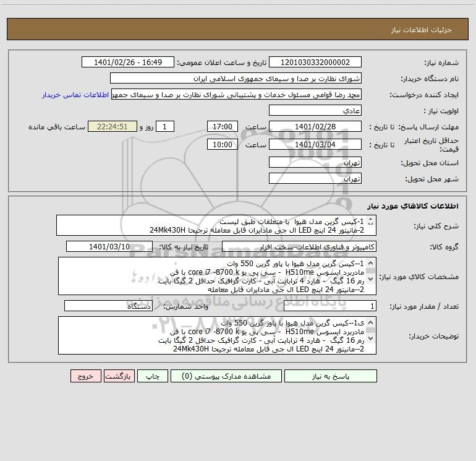
Task: Click goods specifications text area
Action: click(217, 276)
